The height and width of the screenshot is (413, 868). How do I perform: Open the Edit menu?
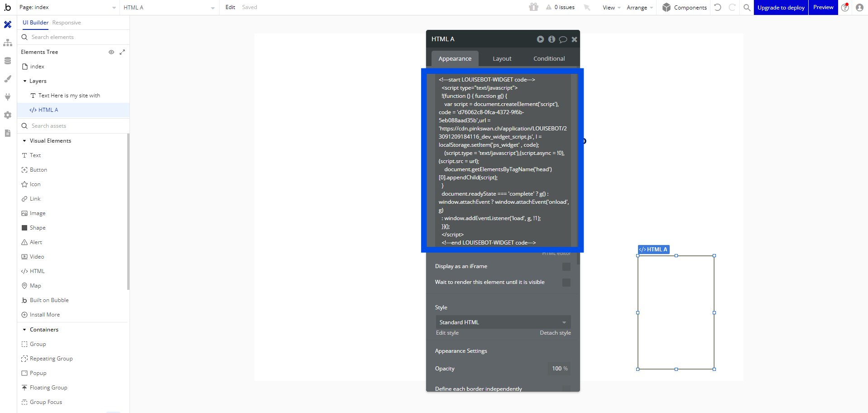(x=230, y=7)
